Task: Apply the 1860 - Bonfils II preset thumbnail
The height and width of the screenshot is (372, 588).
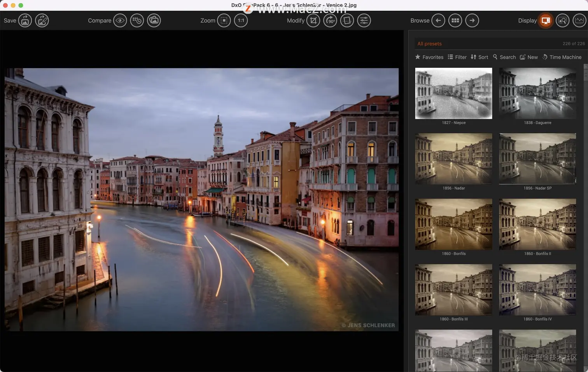Action: (x=537, y=224)
